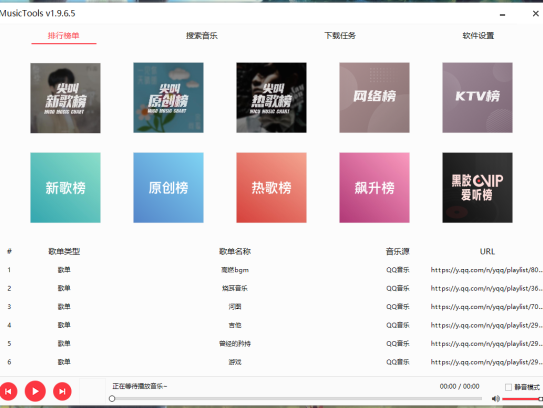The height and width of the screenshot is (408, 543).
Task: Click QQ音乐 source in row 1
Action: (398, 270)
